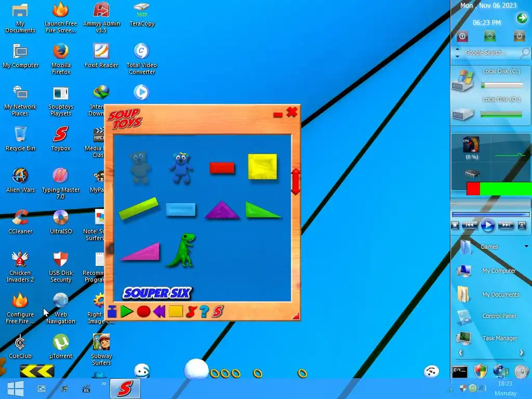The height and width of the screenshot is (399, 532).
Task: Click next track in sidebar player
Action: [x=506, y=225]
